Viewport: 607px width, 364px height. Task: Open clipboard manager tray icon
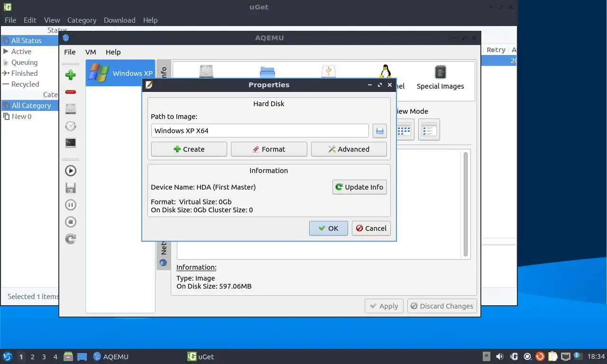click(553, 356)
